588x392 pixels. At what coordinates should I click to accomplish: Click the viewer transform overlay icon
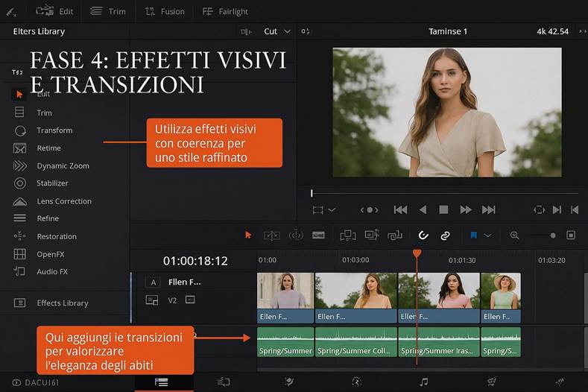pos(317,209)
